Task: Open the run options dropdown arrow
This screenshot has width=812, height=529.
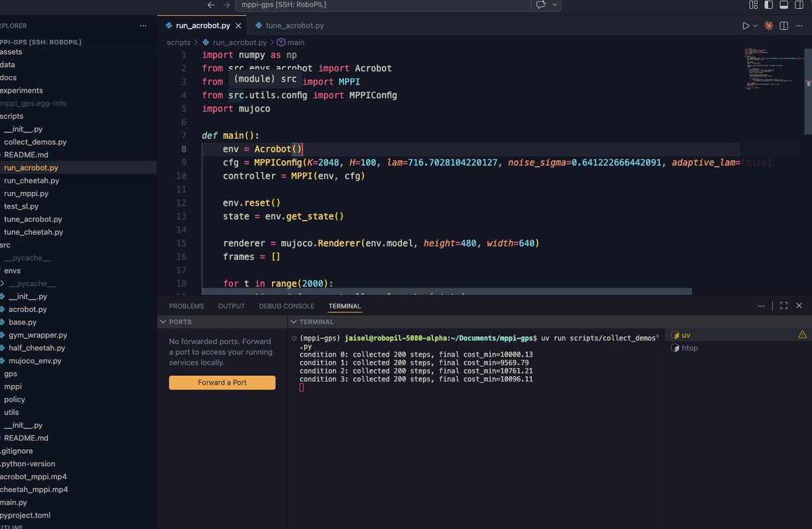Action: (x=755, y=26)
